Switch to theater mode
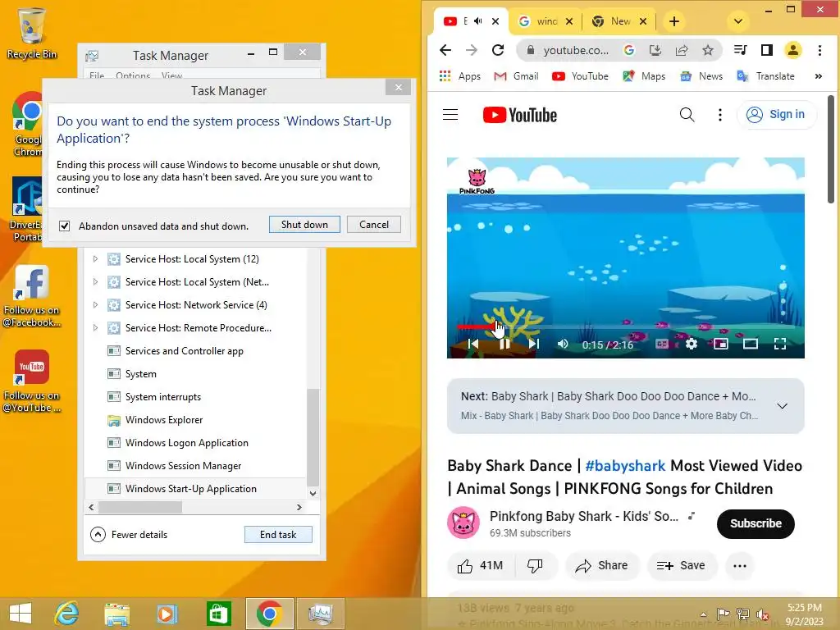The width and height of the screenshot is (840, 630). click(751, 344)
